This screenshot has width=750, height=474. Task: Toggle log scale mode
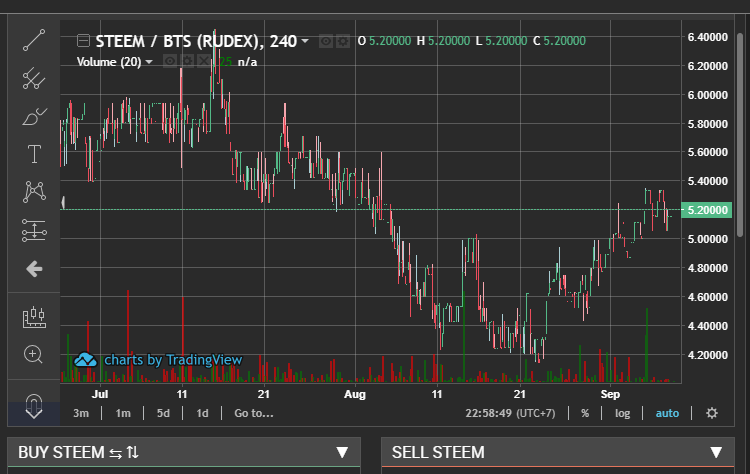(622, 413)
